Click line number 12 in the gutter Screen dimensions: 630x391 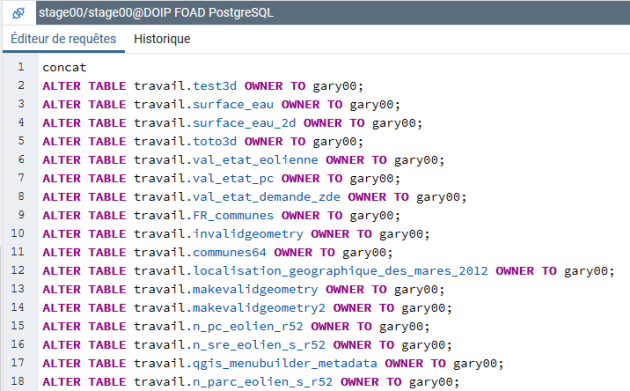18,270
